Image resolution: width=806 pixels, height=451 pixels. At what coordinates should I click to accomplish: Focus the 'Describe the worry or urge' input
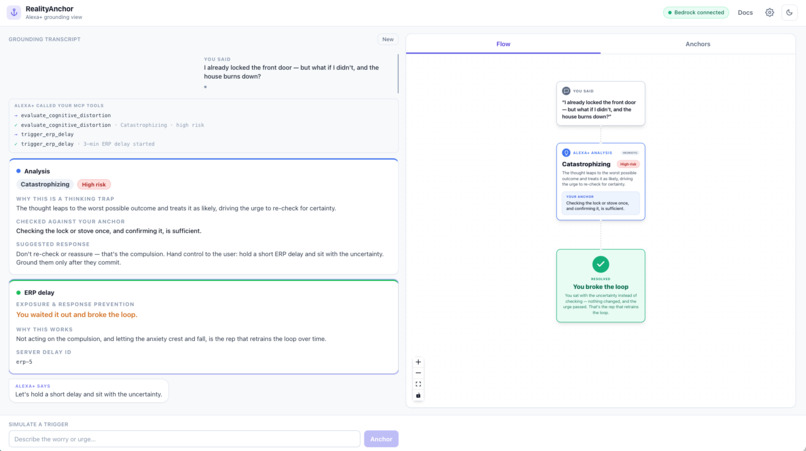184,439
